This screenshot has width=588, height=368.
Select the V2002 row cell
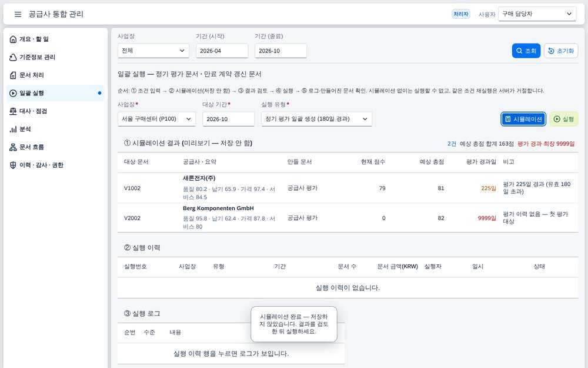[x=132, y=218]
